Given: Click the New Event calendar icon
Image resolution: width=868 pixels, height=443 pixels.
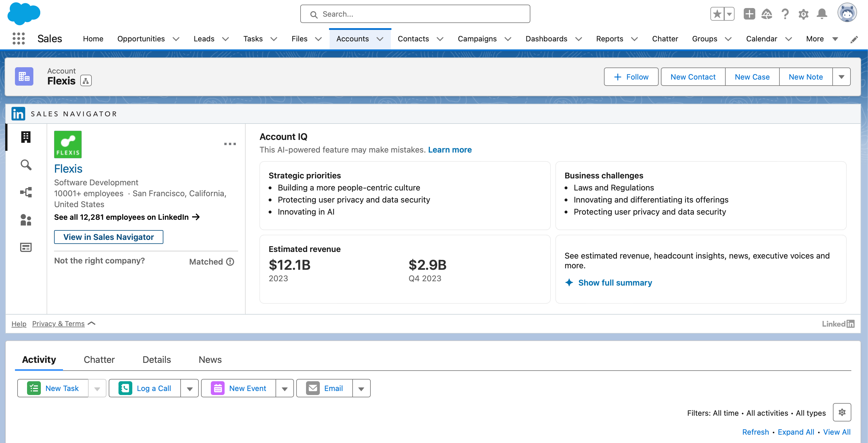Looking at the screenshot, I should (x=218, y=388).
